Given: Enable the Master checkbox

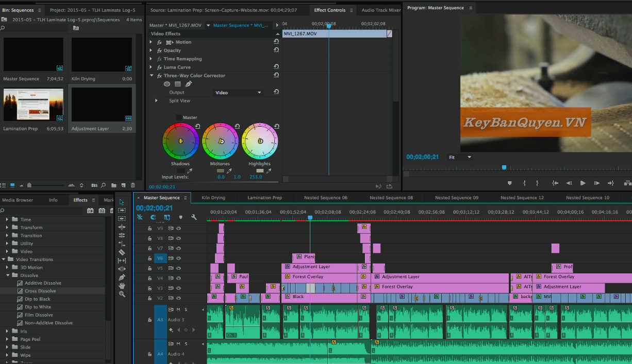Looking at the screenshot, I should point(179,117).
